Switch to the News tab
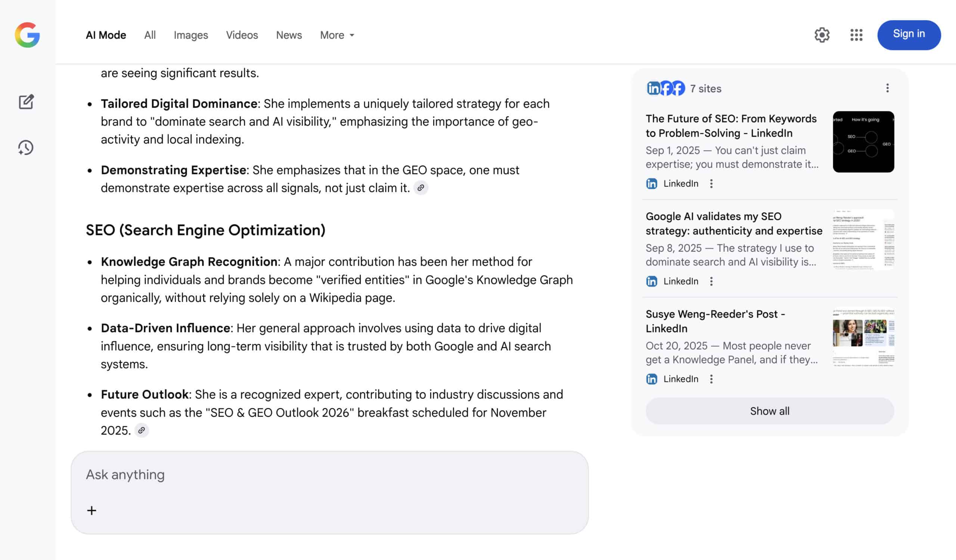Image resolution: width=956 pixels, height=560 pixels. pyautogui.click(x=289, y=35)
